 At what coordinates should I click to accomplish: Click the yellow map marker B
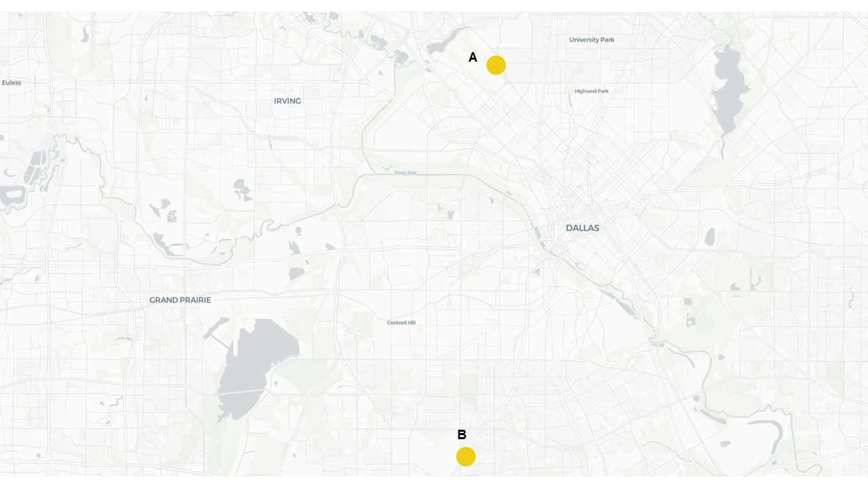[466, 457]
